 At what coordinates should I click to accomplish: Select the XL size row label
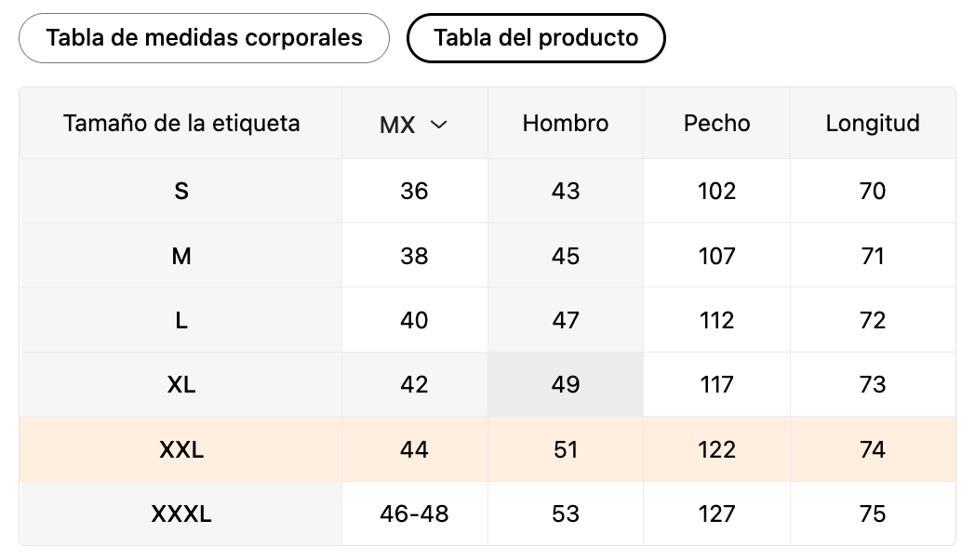pos(181,385)
